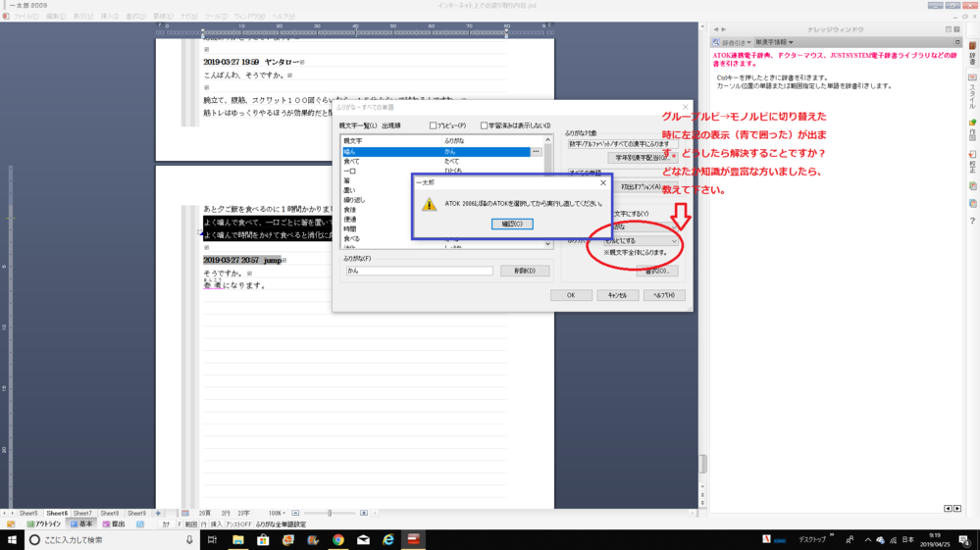Click the square button right of the 単漢字情報 toolbar
The width and height of the screenshot is (980, 550).
coord(956,42)
